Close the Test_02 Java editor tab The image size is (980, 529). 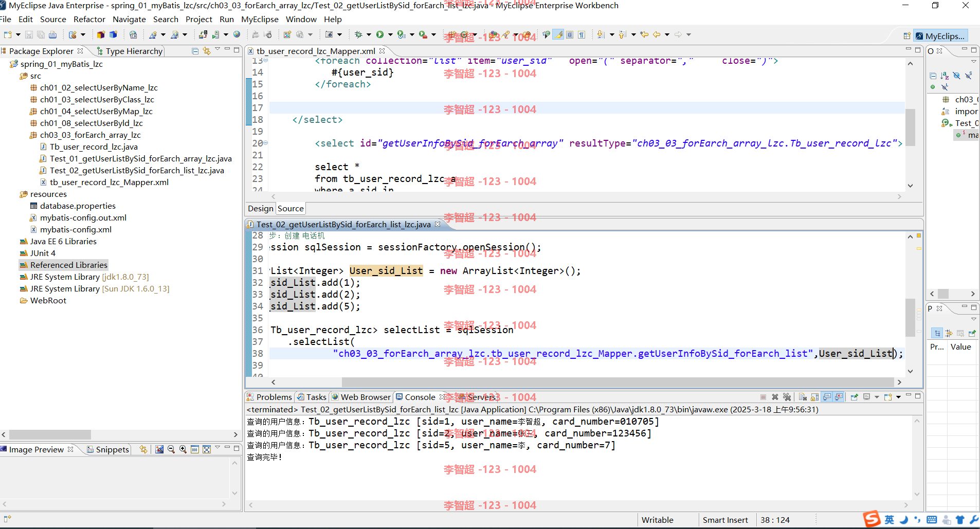(x=438, y=224)
